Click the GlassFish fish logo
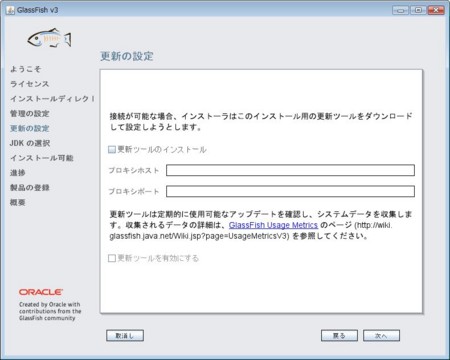 (x=49, y=38)
